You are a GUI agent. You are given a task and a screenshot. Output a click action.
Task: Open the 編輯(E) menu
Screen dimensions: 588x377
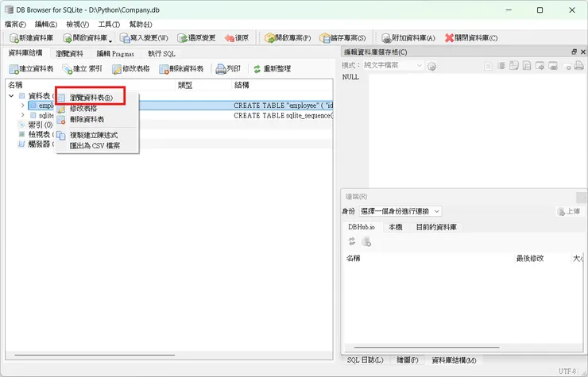click(x=46, y=25)
